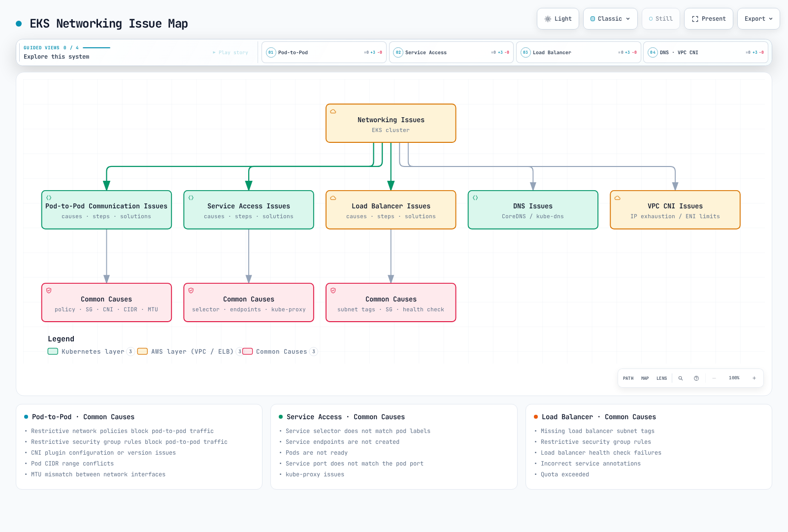Select the Service Access guided view tab
The image size is (788, 532).
coord(451,52)
